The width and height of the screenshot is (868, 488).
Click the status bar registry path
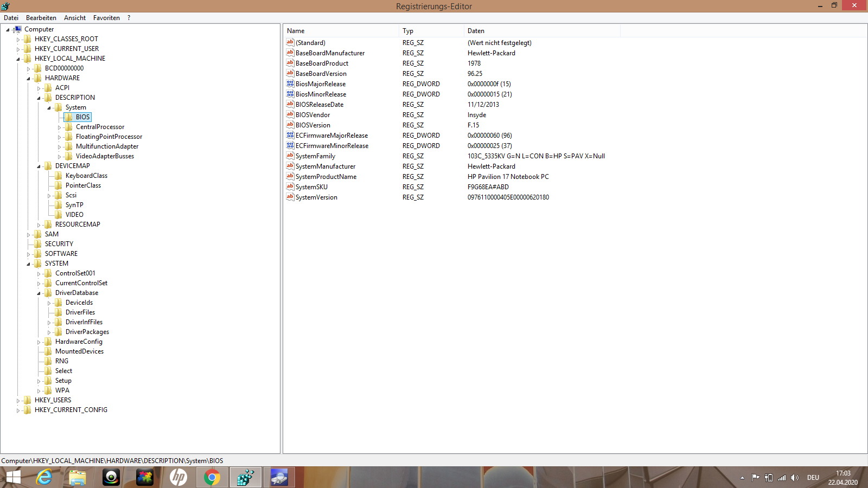pos(112,461)
